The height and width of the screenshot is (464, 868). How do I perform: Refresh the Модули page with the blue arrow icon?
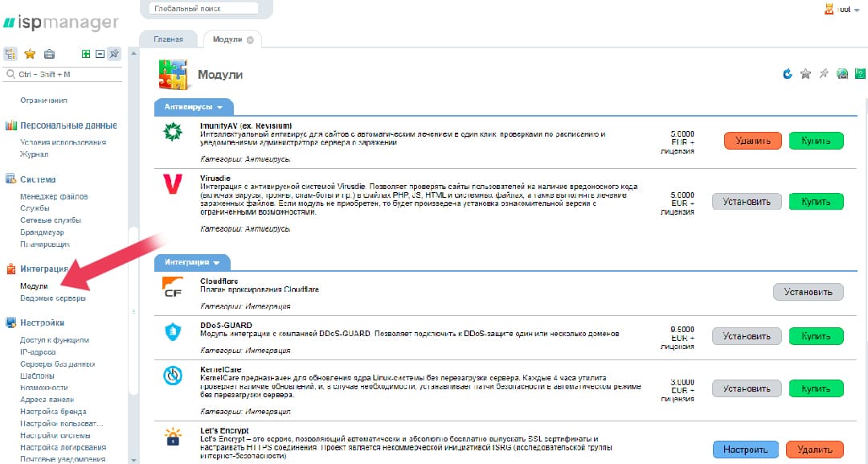coord(787,74)
